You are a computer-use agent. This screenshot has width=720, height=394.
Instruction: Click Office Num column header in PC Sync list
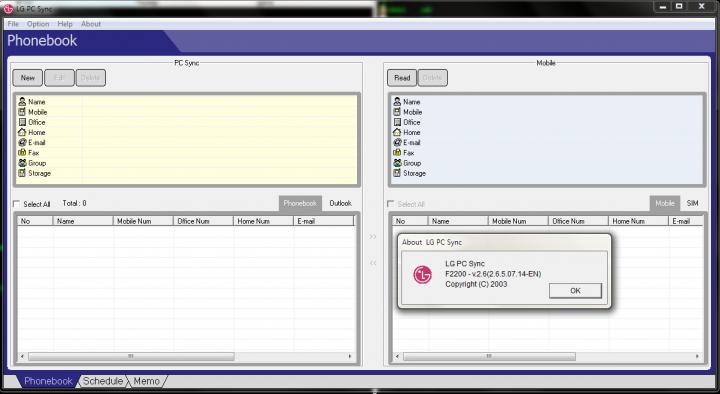(x=203, y=221)
